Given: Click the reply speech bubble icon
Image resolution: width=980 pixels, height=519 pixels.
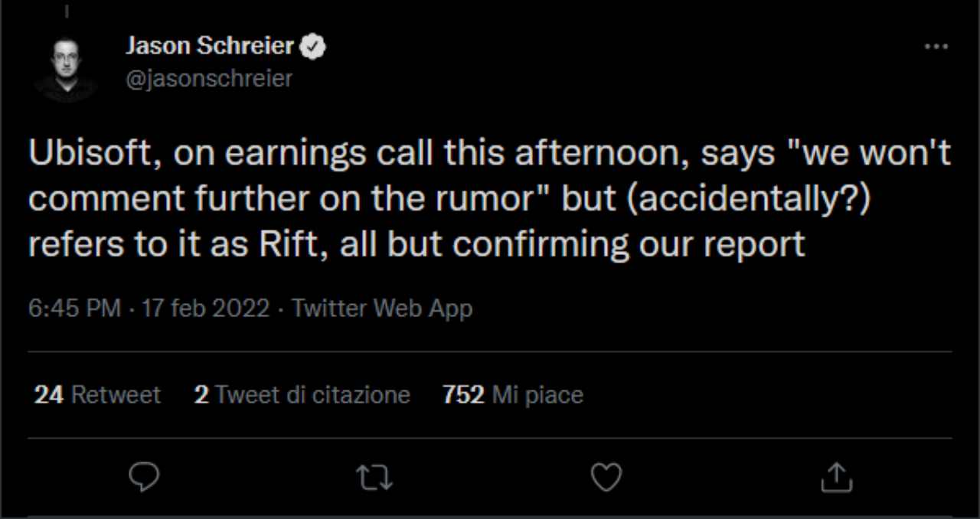Looking at the screenshot, I should (x=144, y=477).
